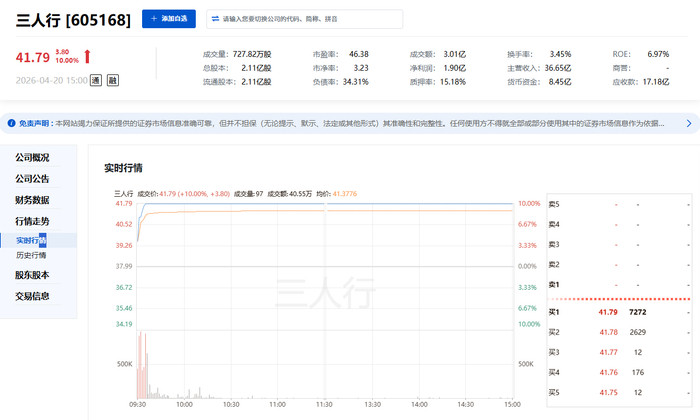Click the current price 41.79 in header
The width and height of the screenshot is (700, 420).
click(x=33, y=58)
